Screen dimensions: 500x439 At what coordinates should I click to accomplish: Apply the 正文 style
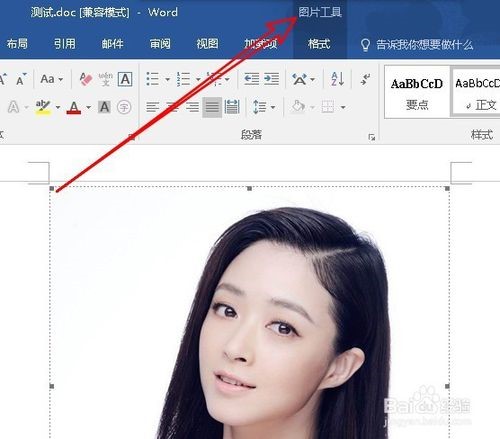pos(476,93)
